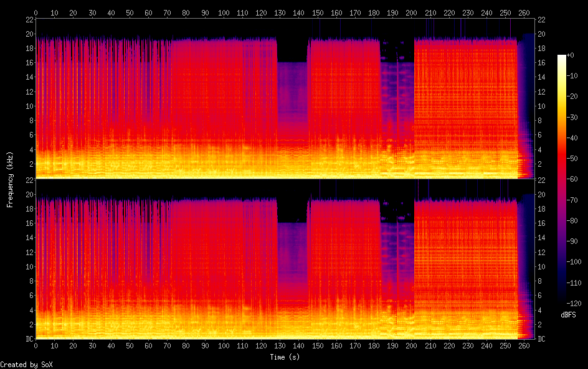Click the '-60' color scale label
Screen dimensions: 588x369
pos(572,179)
